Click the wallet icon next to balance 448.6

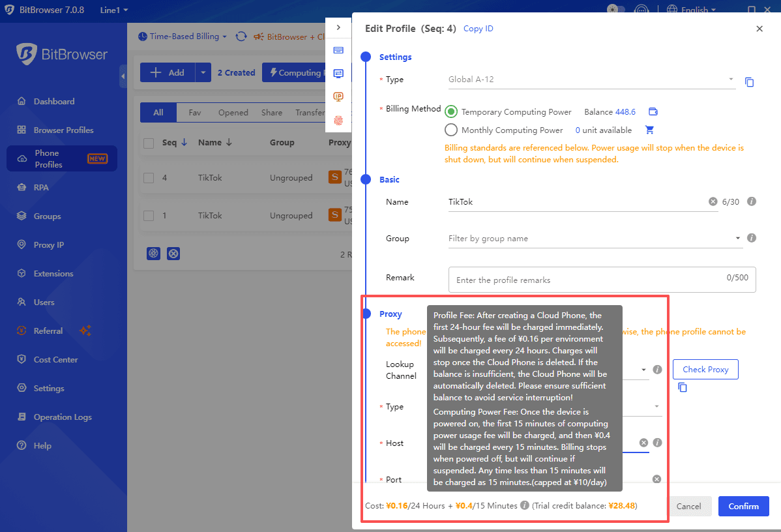(653, 111)
